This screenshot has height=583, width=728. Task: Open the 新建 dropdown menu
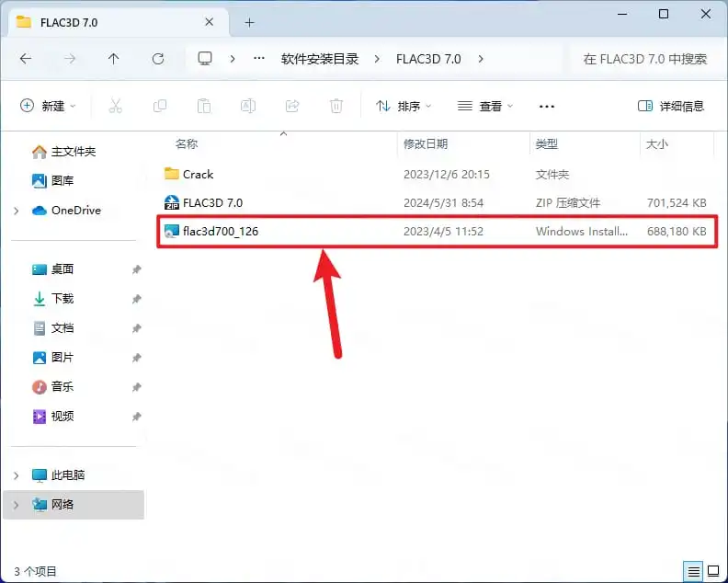(x=48, y=106)
